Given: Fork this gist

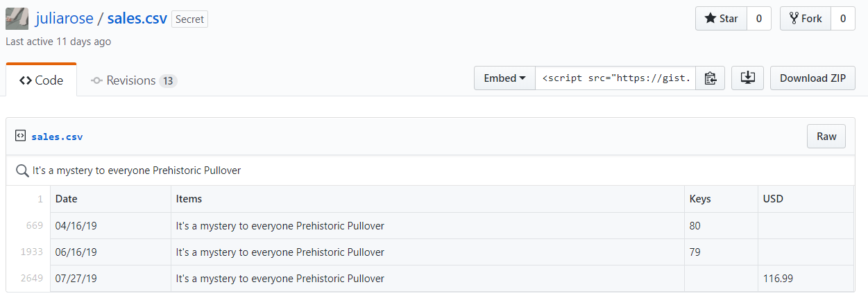Looking at the screenshot, I should click(806, 19).
